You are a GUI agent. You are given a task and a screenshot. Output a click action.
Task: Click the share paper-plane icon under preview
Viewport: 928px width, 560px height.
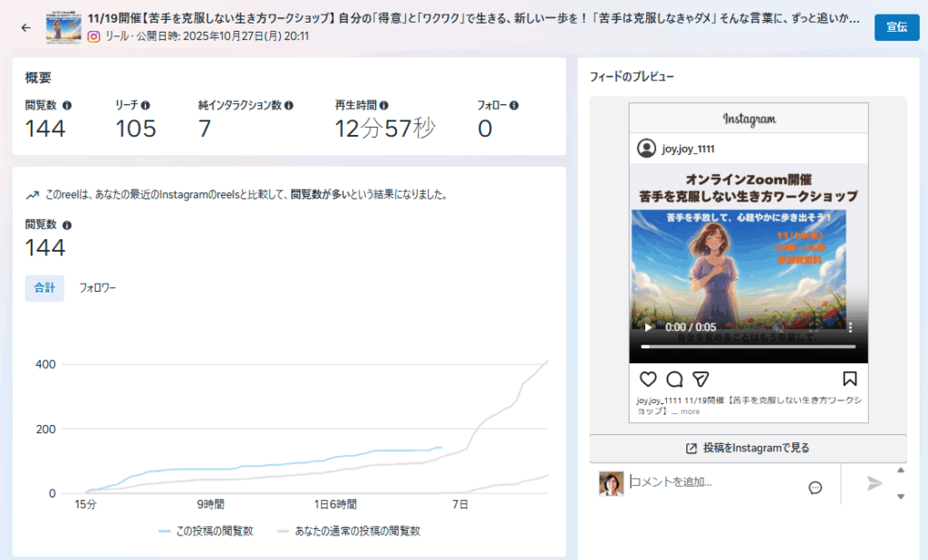coord(701,379)
